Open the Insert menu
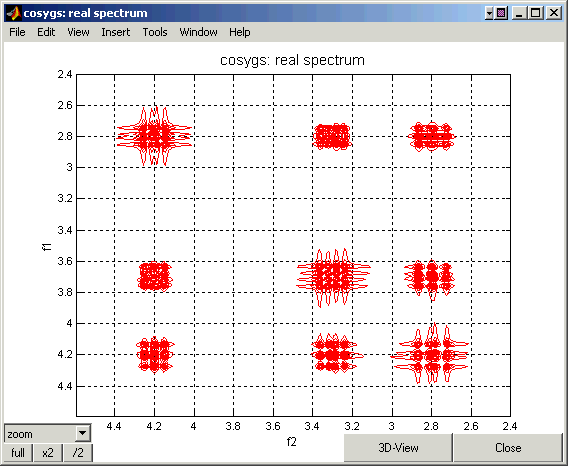Screen dimensions: 568x466 pyautogui.click(x=116, y=32)
